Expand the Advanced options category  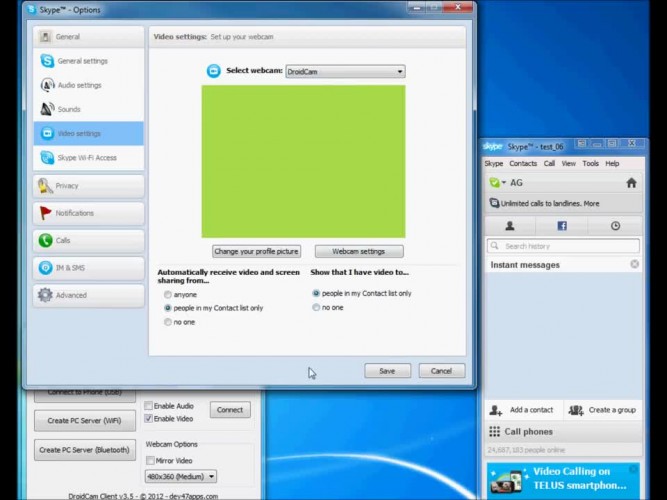click(x=88, y=295)
